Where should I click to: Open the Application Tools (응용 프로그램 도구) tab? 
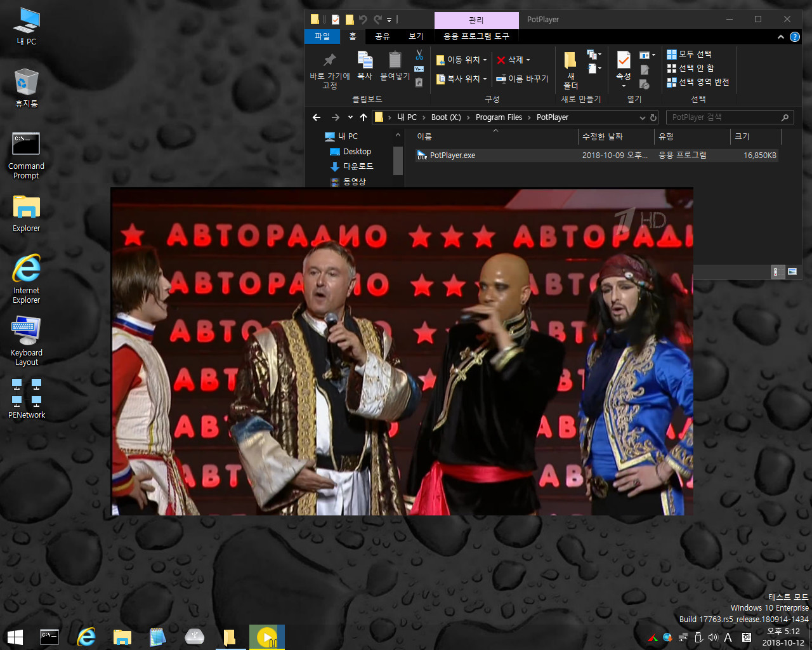point(476,37)
